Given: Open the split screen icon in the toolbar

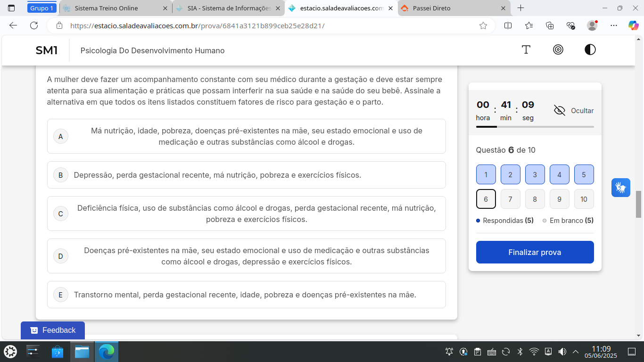Looking at the screenshot, I should [508, 26].
